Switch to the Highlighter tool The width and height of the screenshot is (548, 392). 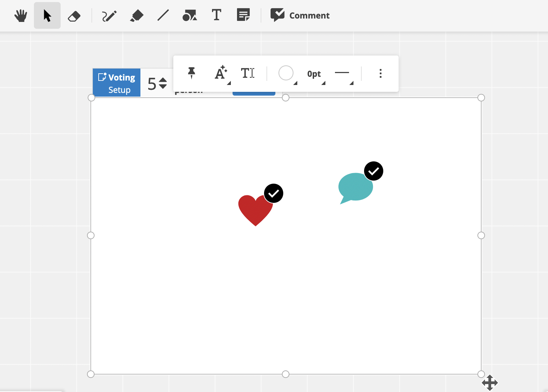coord(136,15)
